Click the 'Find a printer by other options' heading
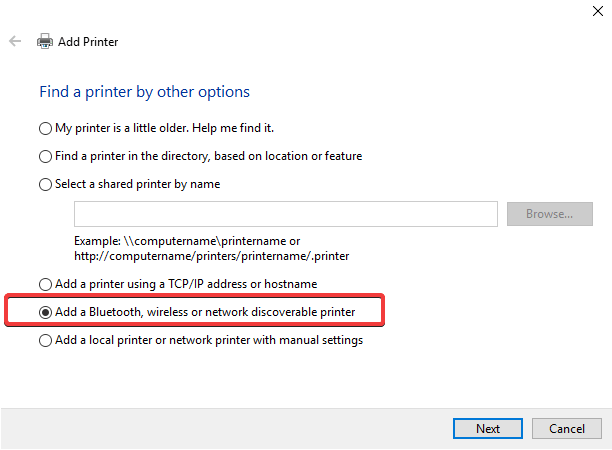 [144, 92]
